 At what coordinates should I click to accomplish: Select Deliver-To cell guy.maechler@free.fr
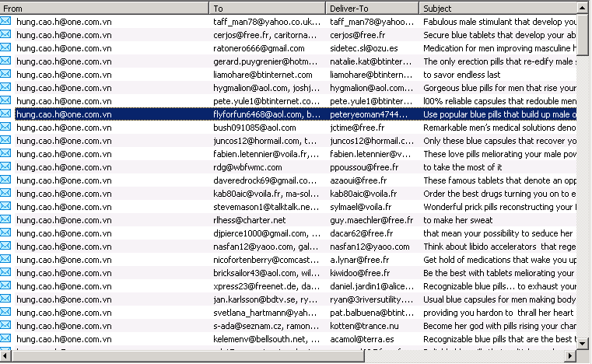(372, 220)
